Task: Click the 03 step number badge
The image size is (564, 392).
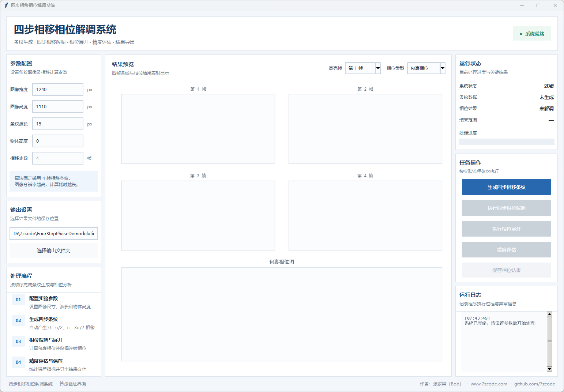Action: 18,342
